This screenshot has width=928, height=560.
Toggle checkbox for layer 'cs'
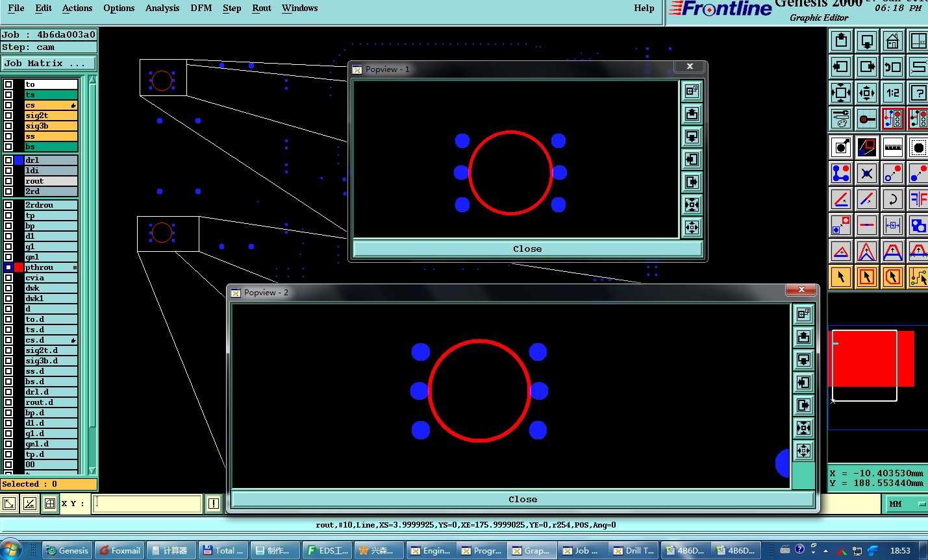[8, 105]
